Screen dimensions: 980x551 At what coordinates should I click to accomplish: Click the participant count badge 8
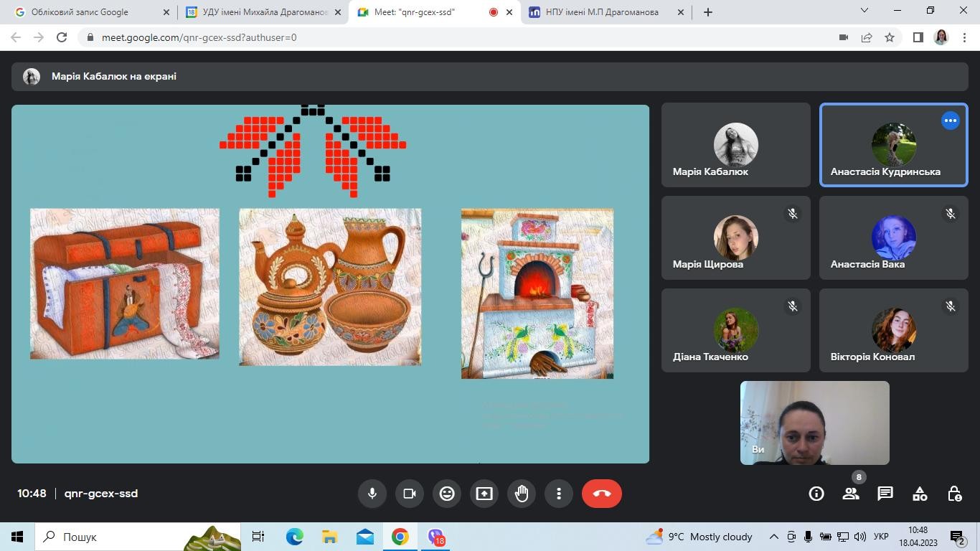[859, 477]
